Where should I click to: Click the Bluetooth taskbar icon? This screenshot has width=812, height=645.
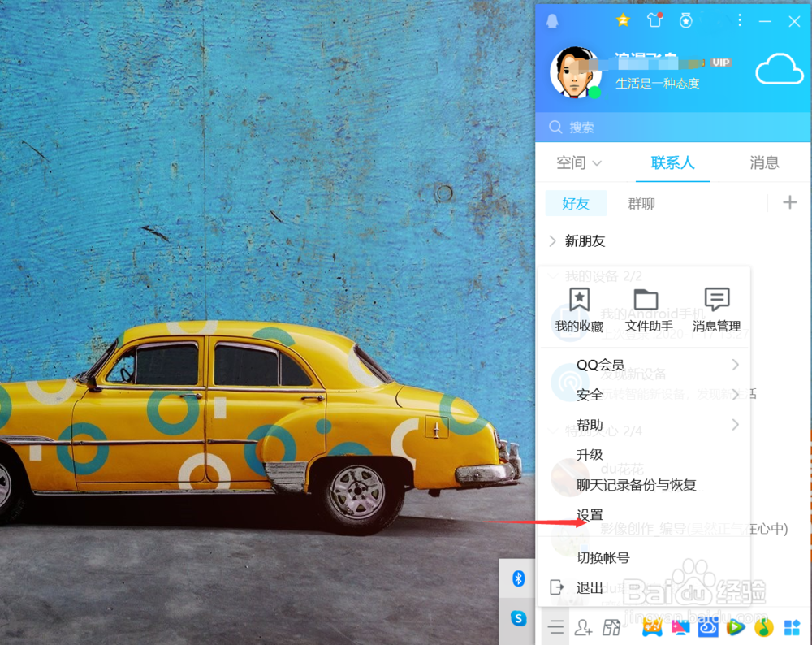pos(518,578)
